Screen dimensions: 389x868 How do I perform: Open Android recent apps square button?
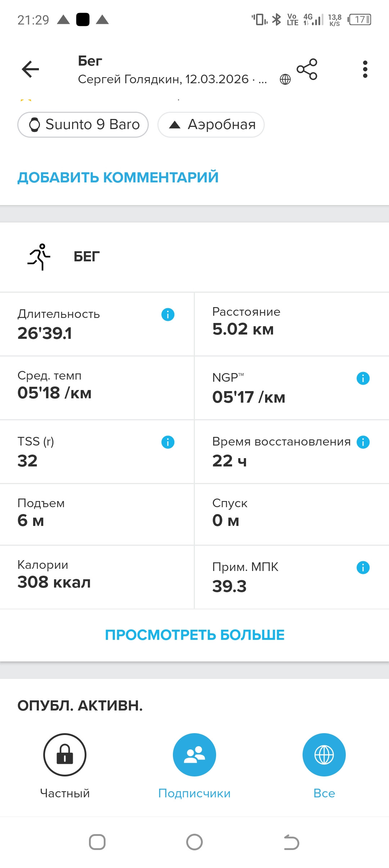[x=97, y=842]
